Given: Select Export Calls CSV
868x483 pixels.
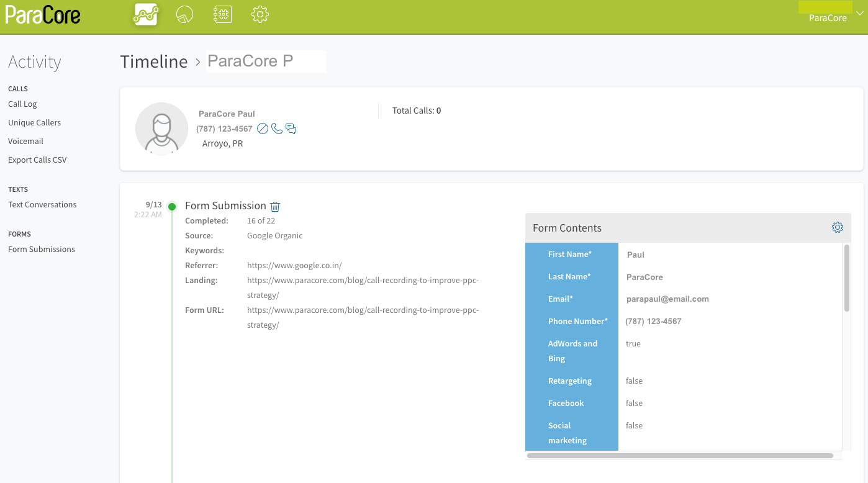Looking at the screenshot, I should (37, 160).
